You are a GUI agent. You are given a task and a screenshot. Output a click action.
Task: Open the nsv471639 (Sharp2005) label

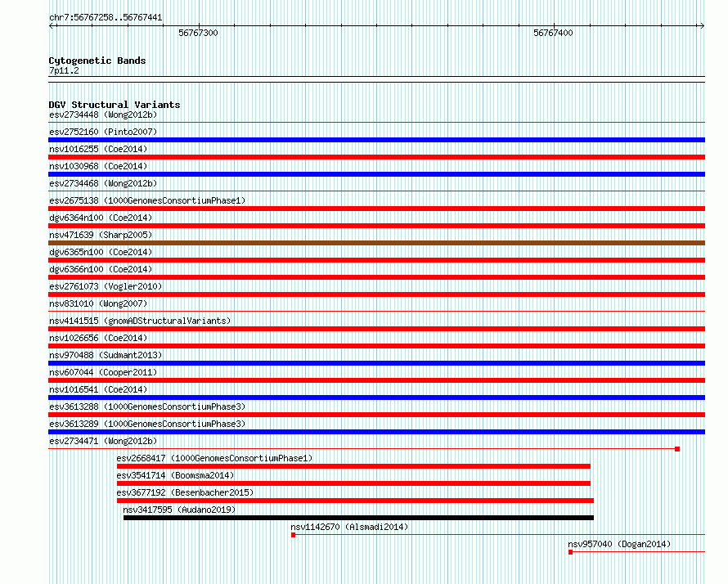101,235
